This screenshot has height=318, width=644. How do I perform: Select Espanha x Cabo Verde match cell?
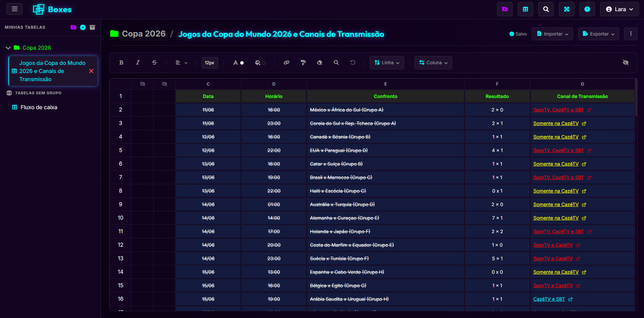tap(386, 272)
